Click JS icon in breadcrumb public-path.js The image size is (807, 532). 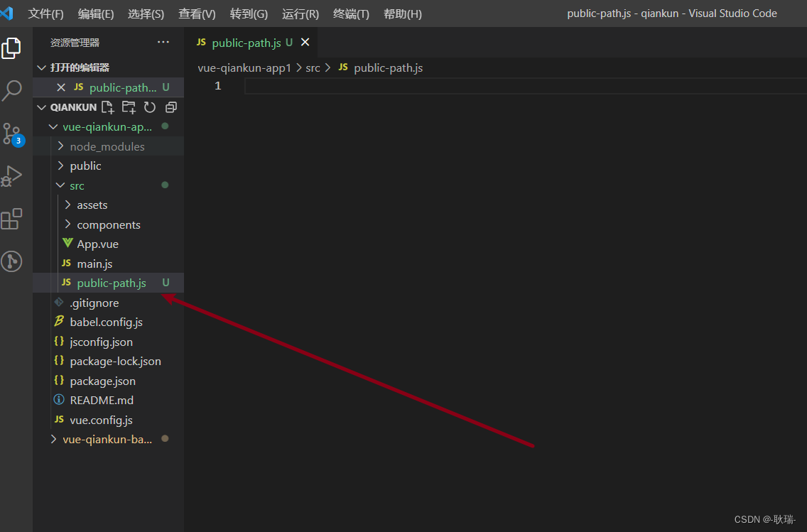pyautogui.click(x=343, y=67)
